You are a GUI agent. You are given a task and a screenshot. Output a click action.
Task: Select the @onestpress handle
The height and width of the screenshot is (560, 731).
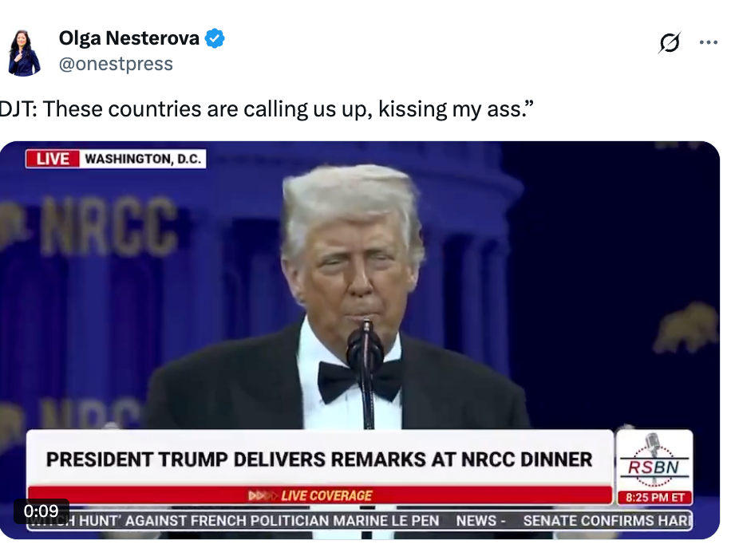tap(117, 62)
